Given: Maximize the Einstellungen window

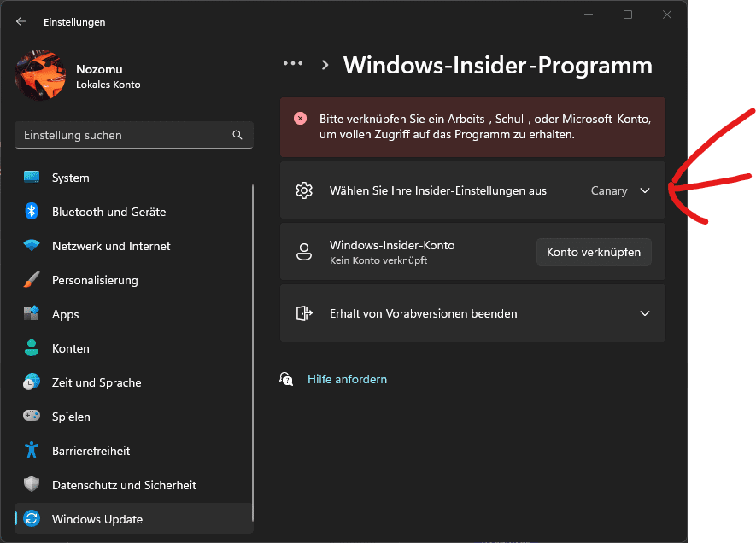Looking at the screenshot, I should click(628, 15).
